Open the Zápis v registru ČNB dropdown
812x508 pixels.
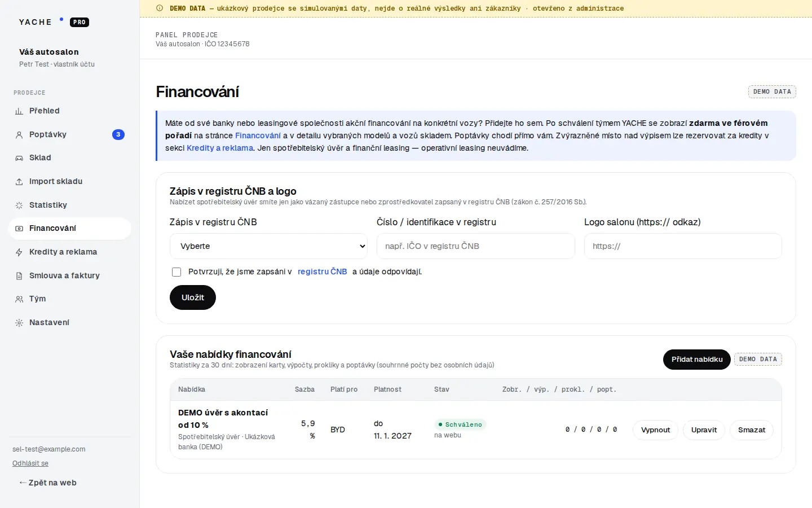point(268,246)
